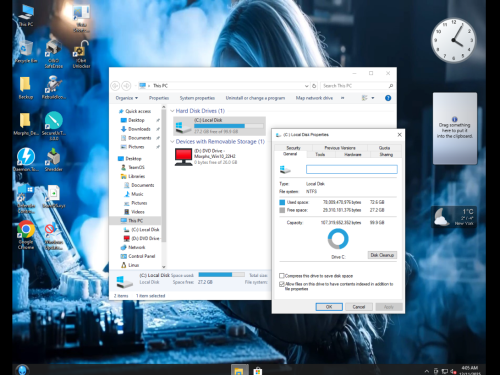
Task: Collapse Devices with Removable Storage group
Action: (x=172, y=142)
